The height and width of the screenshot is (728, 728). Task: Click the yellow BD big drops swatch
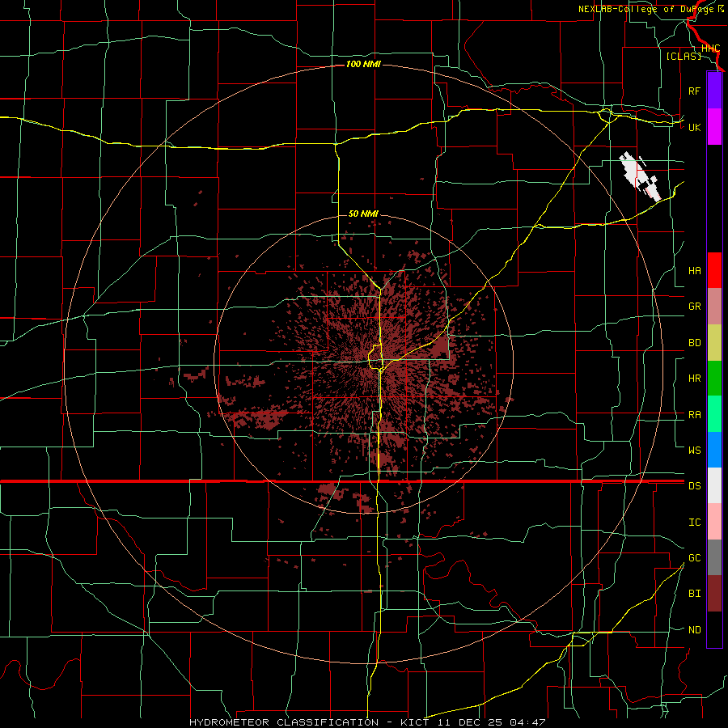coord(714,343)
